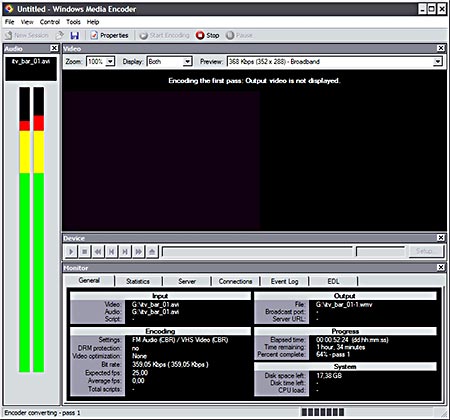The width and height of the screenshot is (450, 420).
Task: Stop the encoding process
Action: (207, 35)
